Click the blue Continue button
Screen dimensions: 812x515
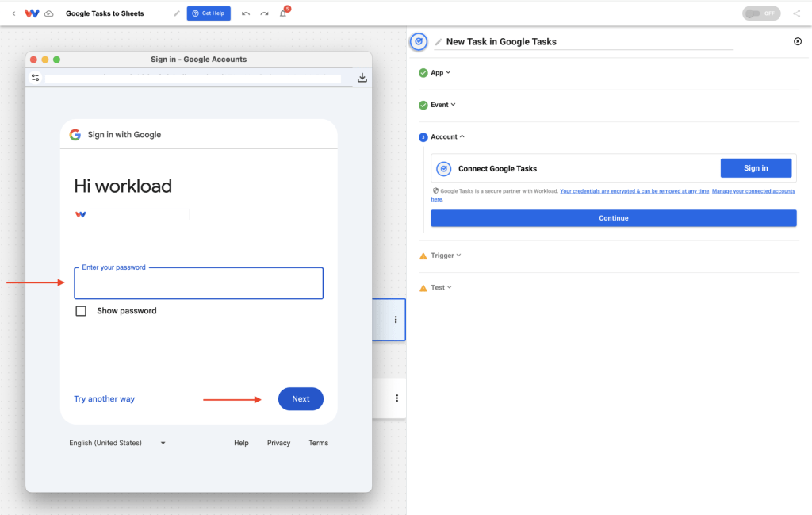[614, 218]
